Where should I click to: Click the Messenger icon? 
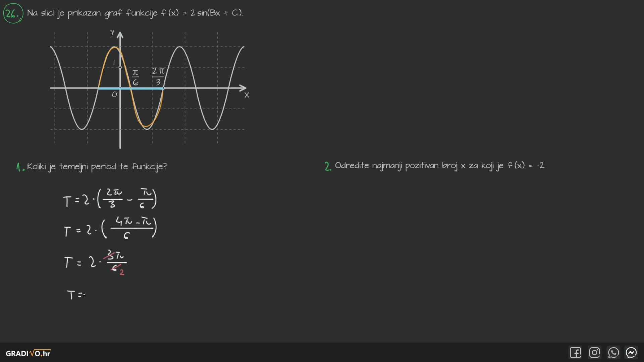(x=631, y=353)
